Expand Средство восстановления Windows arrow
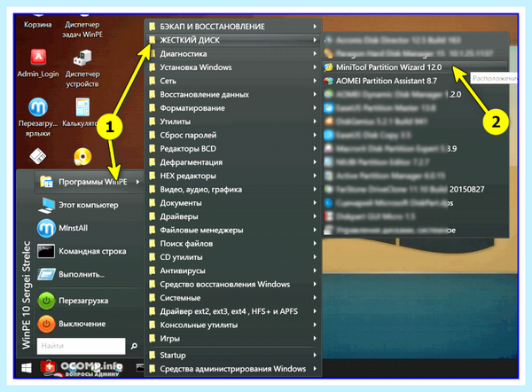The image size is (532, 392). tap(315, 285)
